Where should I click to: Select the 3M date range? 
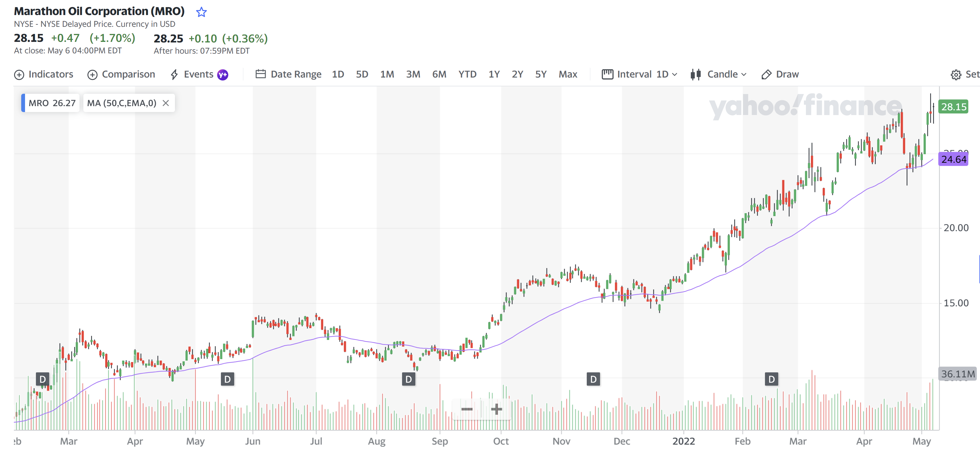tap(413, 74)
